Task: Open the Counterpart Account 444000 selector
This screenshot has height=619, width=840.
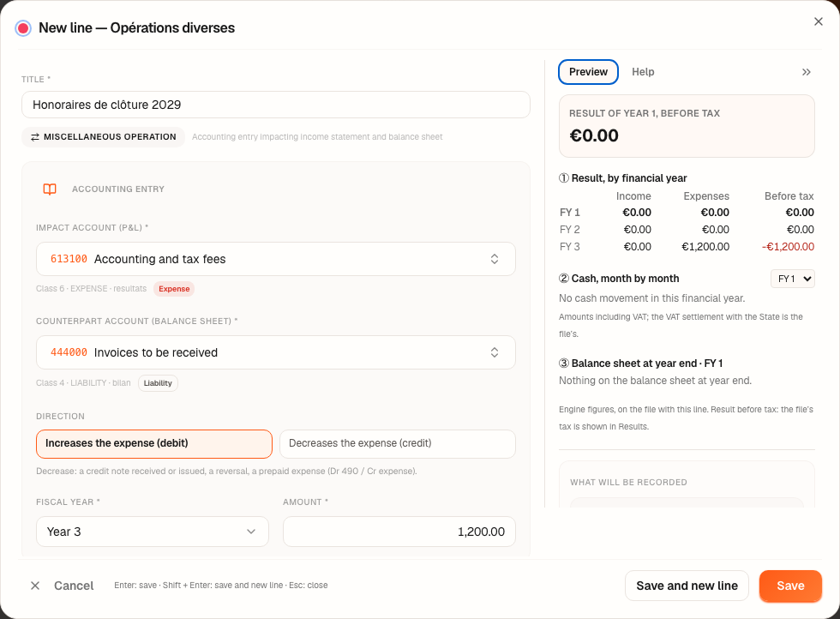Action: tap(276, 352)
